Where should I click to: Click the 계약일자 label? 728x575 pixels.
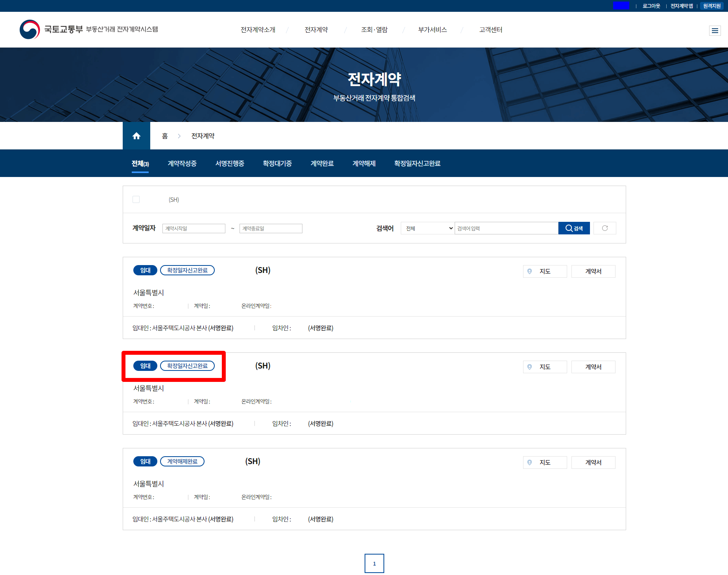(x=144, y=228)
